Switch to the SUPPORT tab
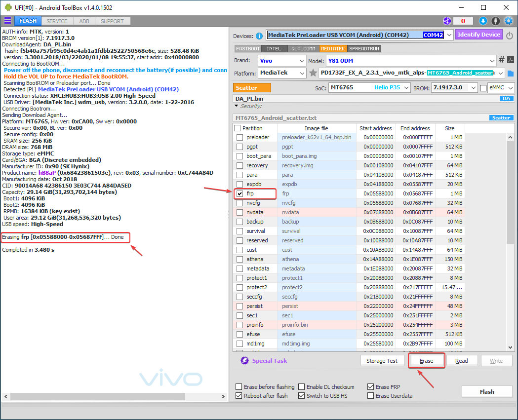 (112, 21)
